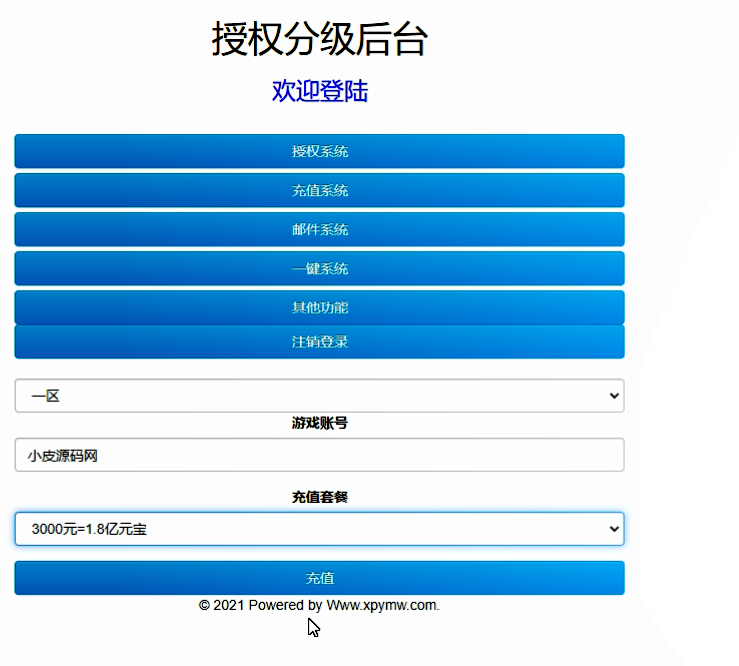Go to the 邮件系统 section
Screen dimensions: 739x666
(319, 230)
